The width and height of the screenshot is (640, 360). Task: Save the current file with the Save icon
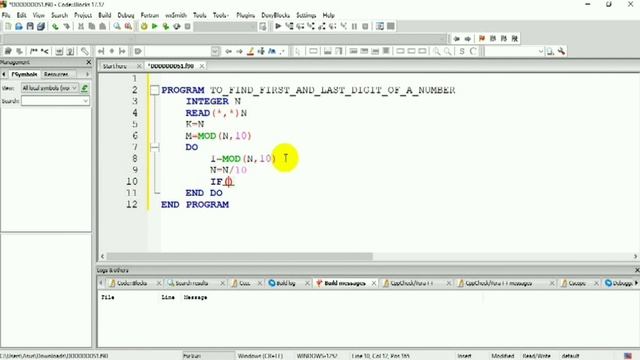tap(30, 27)
